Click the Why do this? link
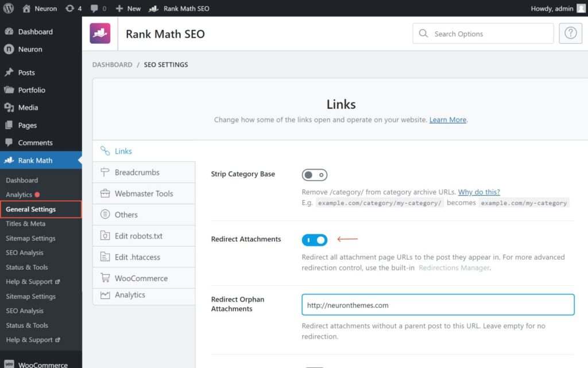This screenshot has width=588, height=368. (x=479, y=191)
